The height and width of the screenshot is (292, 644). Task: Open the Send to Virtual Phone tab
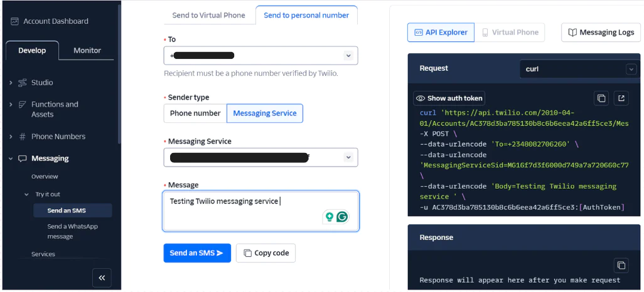(208, 15)
